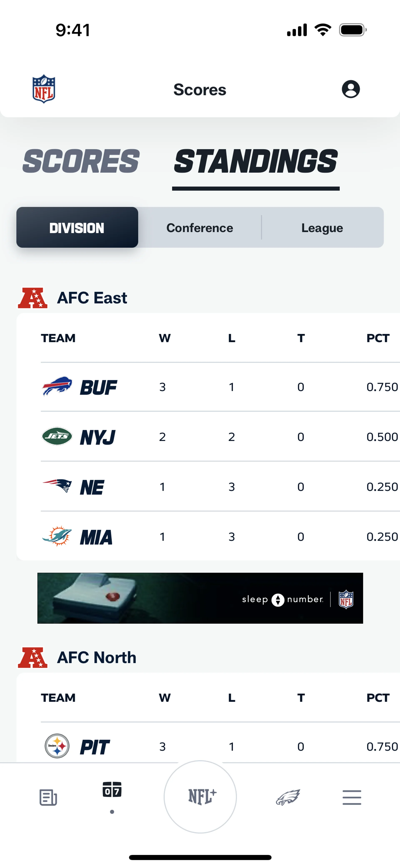Open NFL+ from the bottom bar

pyautogui.click(x=200, y=797)
